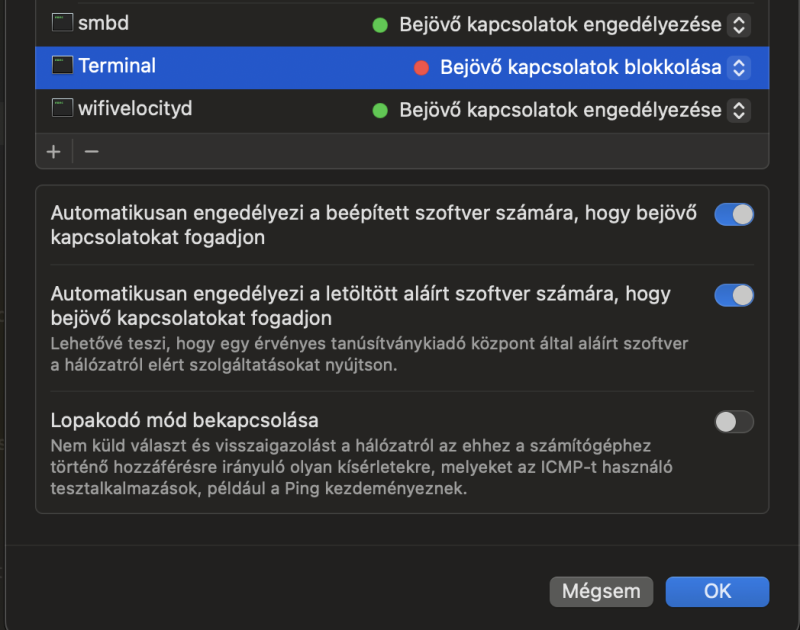Image resolution: width=800 pixels, height=630 pixels.
Task: Add an application with the plus icon
Action: (x=54, y=152)
